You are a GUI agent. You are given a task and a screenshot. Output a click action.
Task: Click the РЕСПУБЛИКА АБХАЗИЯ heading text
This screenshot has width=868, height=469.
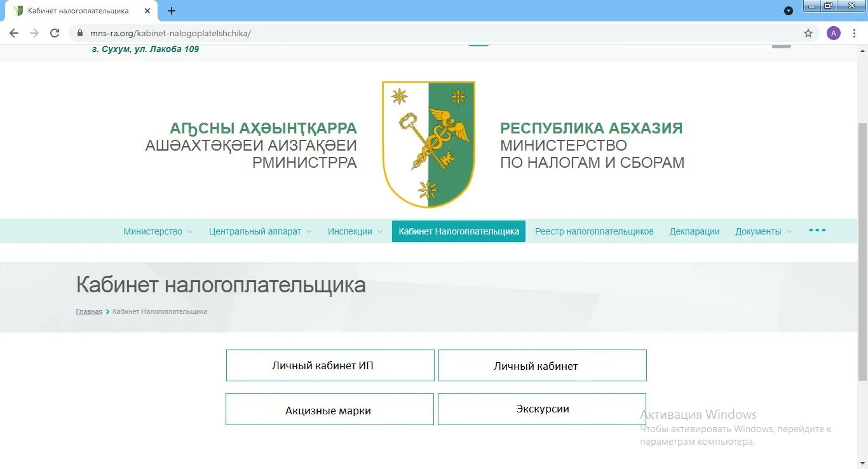click(x=592, y=128)
